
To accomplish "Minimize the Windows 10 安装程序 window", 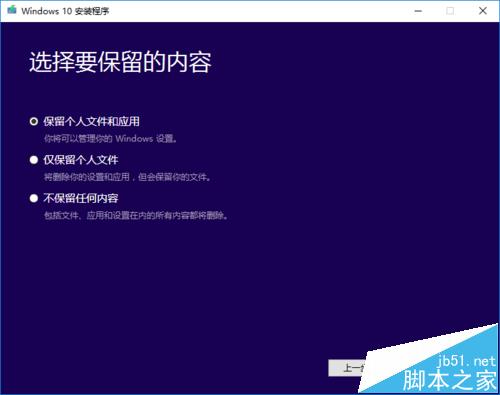I will 418,11.
